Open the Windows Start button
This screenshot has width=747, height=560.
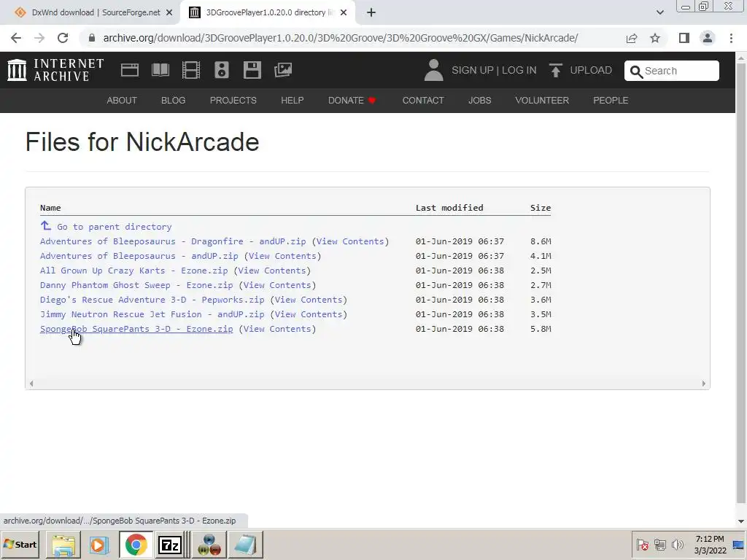(x=20, y=544)
